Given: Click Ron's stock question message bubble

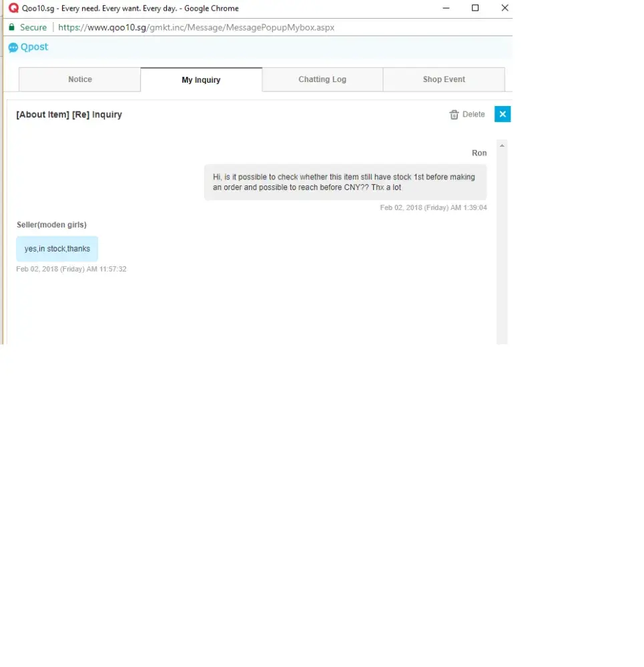Looking at the screenshot, I should point(345,182).
